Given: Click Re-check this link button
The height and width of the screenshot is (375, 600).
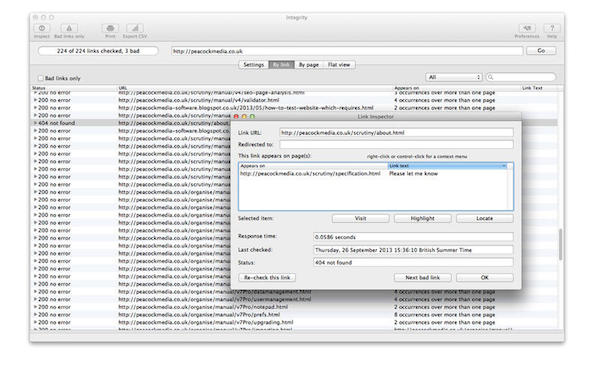Looking at the screenshot, I should click(267, 277).
